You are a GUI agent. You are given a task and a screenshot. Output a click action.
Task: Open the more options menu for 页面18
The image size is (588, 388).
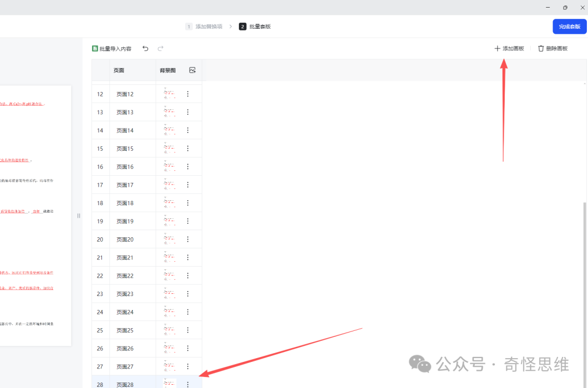pyautogui.click(x=188, y=203)
